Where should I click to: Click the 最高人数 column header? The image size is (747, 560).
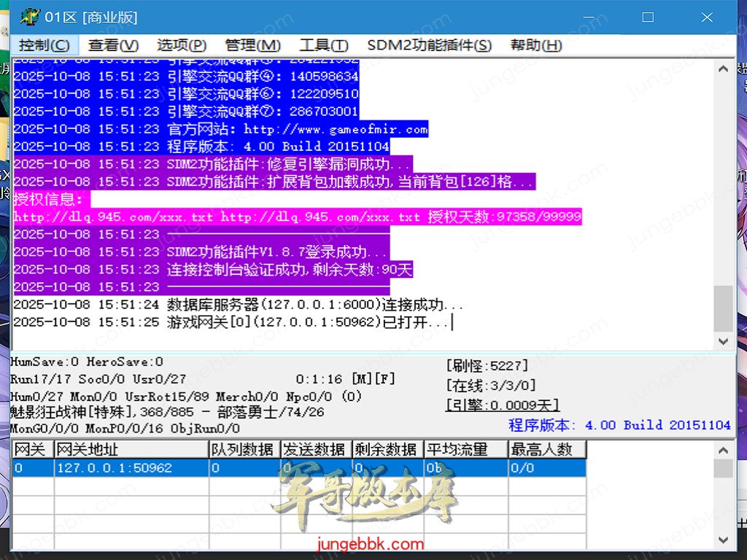[x=546, y=450]
